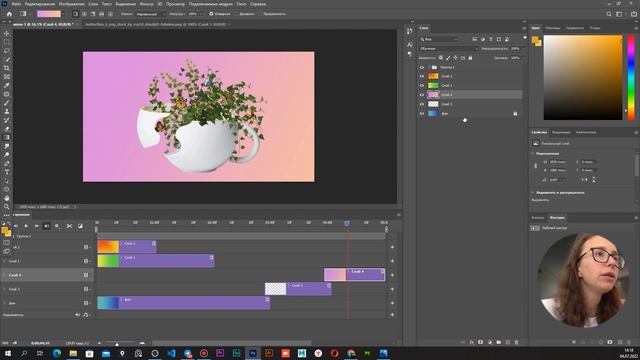The image size is (640, 360).
Task: Select the Gradient tool in toolbar
Action: [x=7, y=138]
